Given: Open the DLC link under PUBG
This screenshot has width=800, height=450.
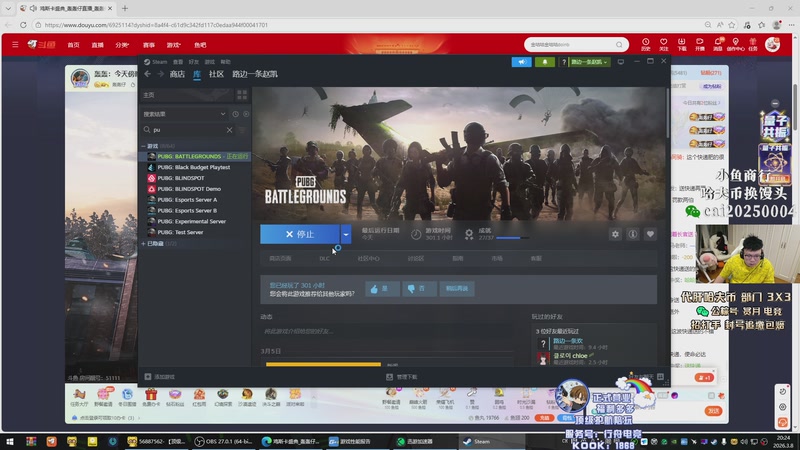Looking at the screenshot, I should (324, 259).
